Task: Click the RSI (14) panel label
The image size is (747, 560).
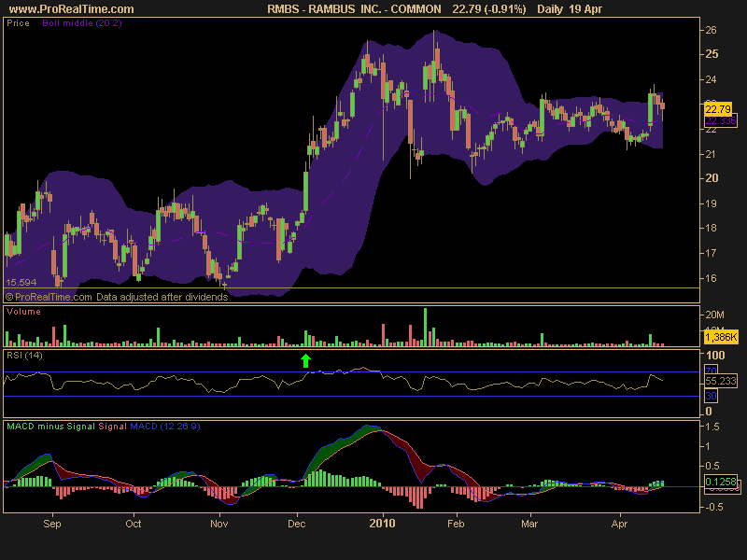Action: click(24, 356)
